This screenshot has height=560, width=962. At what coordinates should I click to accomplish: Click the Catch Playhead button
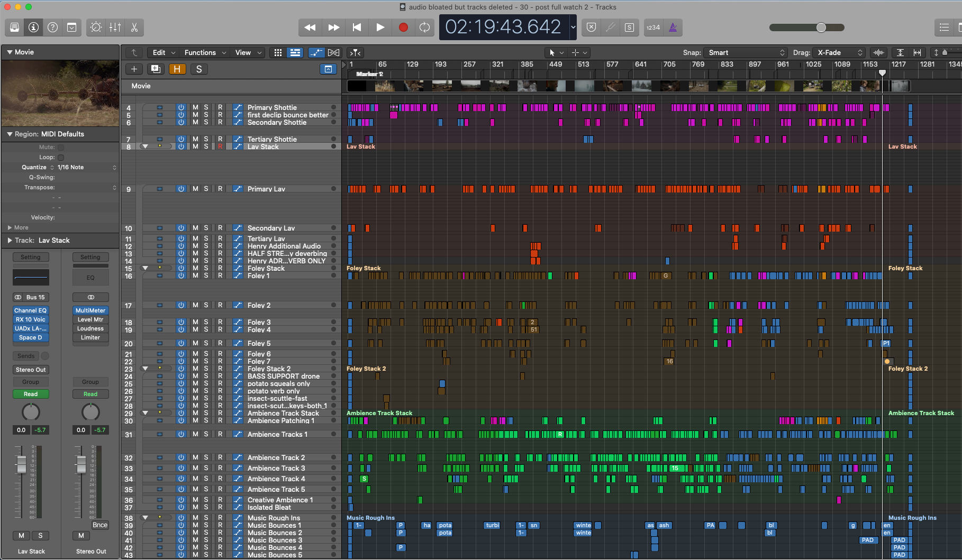point(356,52)
